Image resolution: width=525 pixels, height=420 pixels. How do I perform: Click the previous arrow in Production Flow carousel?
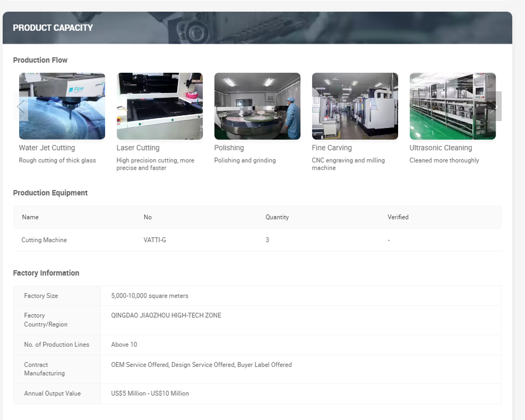tap(21, 107)
